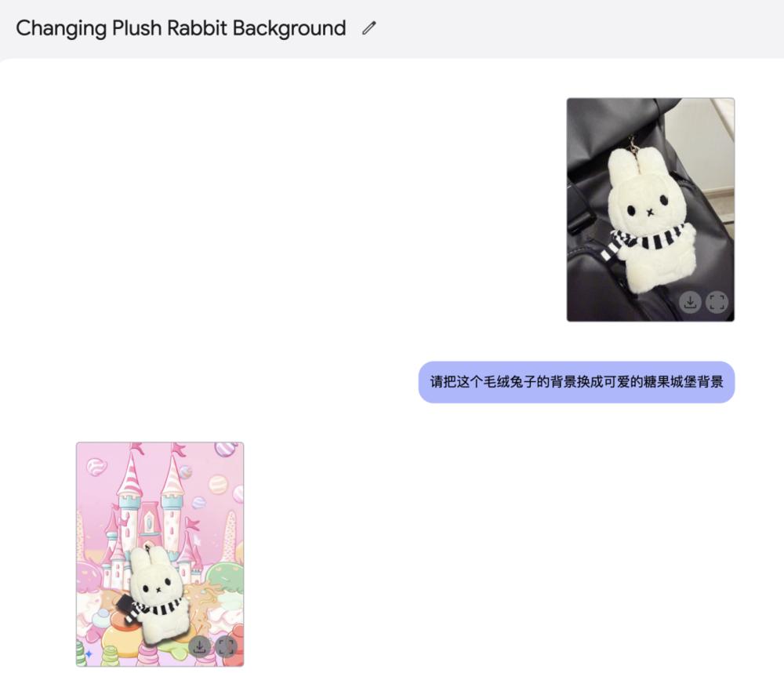Click the sparkle watermark on the generated image
The image size is (784, 673).
point(89,653)
